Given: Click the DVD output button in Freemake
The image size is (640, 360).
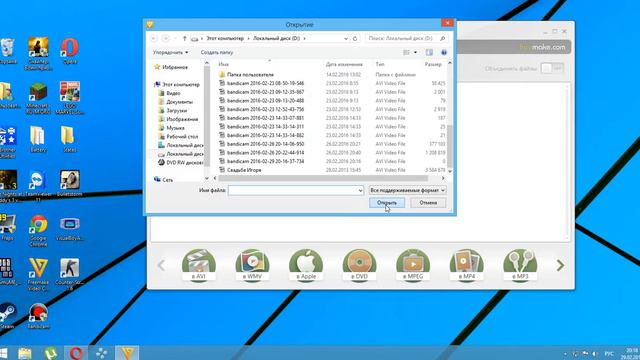Looking at the screenshot, I should (x=360, y=265).
